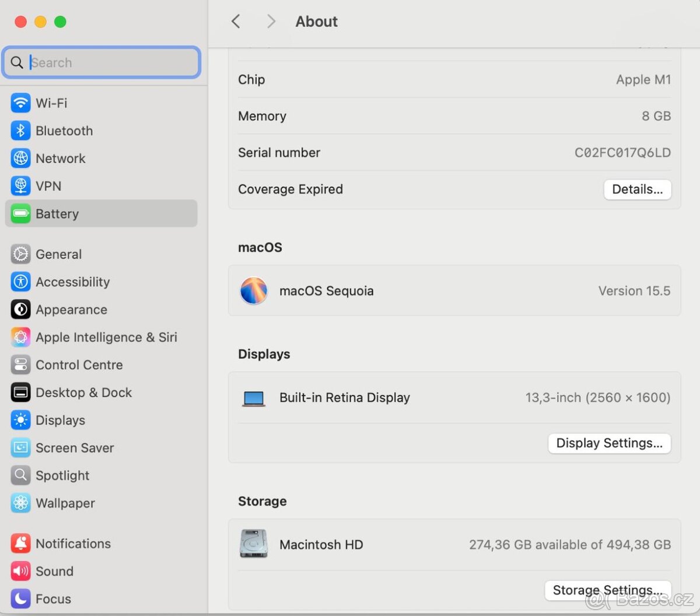Open Apple Intelligence & Siri settings
The height and width of the screenshot is (616, 700).
point(106,337)
